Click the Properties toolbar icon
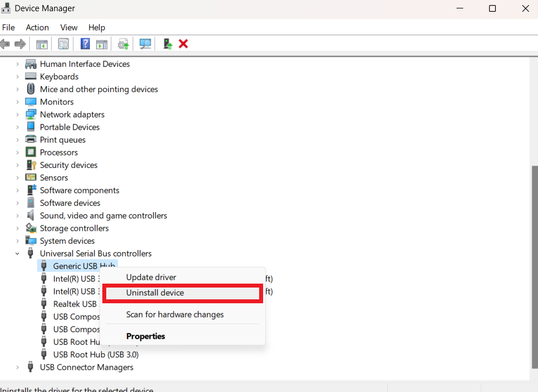Screen dimensions: 538x392 coord(64,43)
